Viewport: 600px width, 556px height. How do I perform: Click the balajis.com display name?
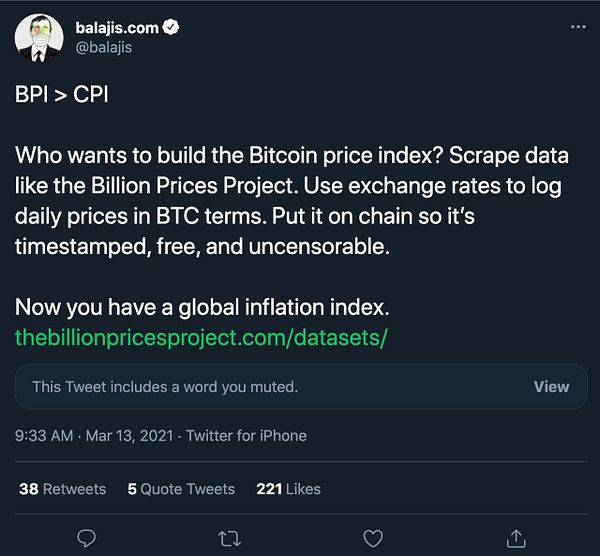(x=117, y=28)
